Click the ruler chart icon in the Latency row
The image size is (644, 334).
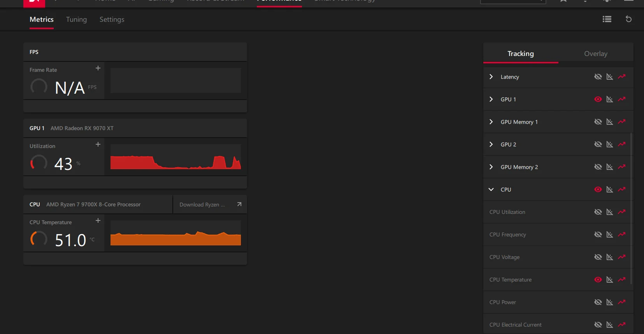coord(610,77)
